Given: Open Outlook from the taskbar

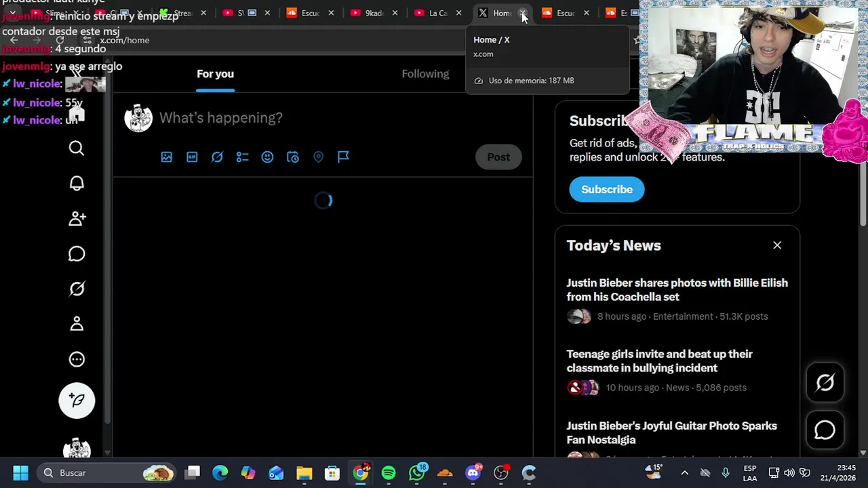Looking at the screenshot, I should point(276,472).
